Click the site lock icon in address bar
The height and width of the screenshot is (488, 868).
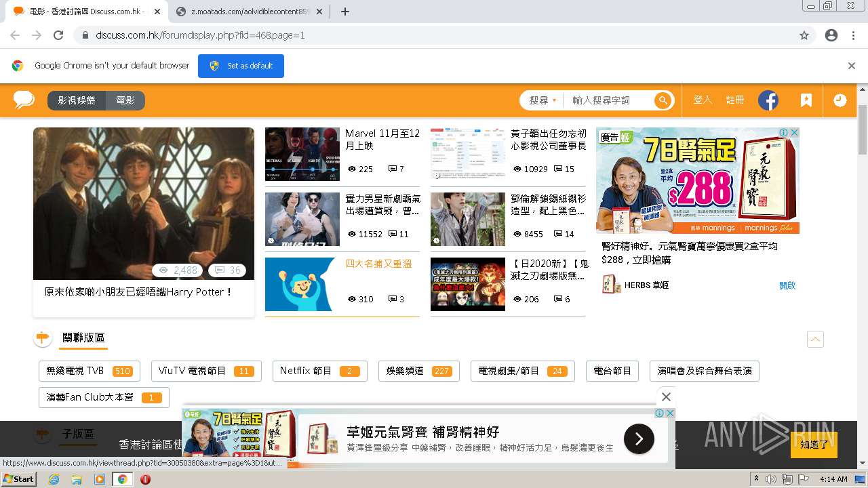[85, 35]
